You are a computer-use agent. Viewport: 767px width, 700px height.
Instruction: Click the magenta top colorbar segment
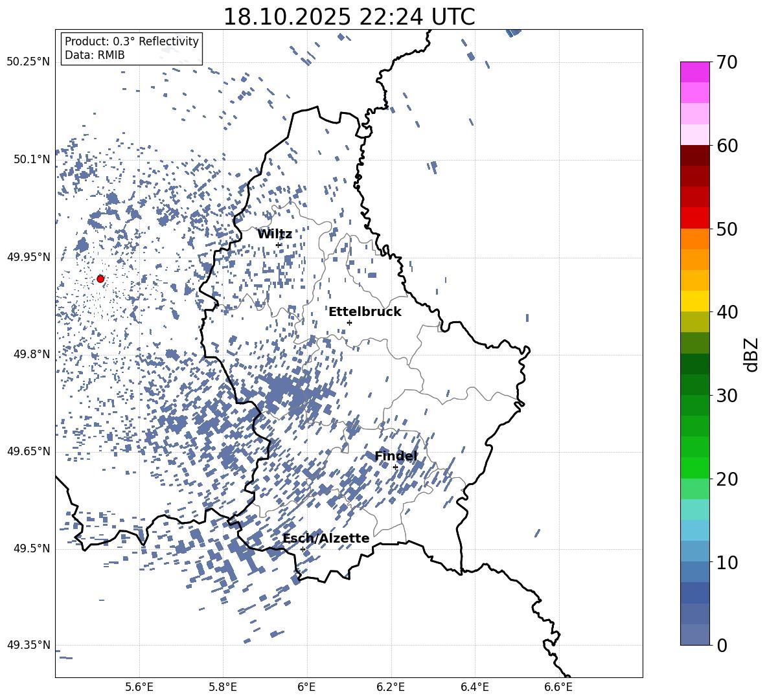[695, 72]
